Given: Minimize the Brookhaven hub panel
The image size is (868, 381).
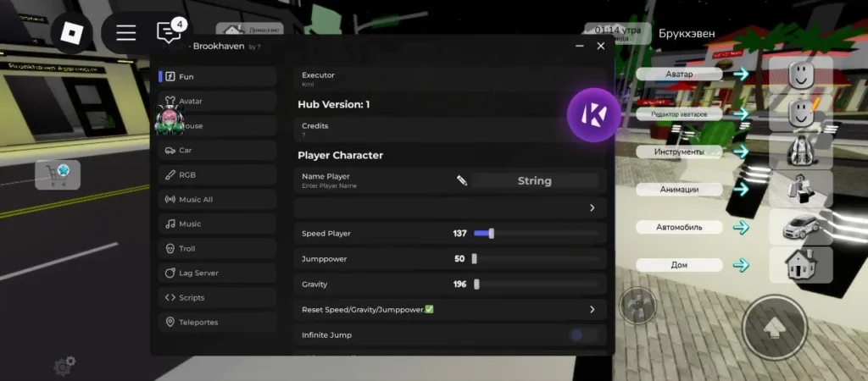Looking at the screenshot, I should click(x=580, y=47).
